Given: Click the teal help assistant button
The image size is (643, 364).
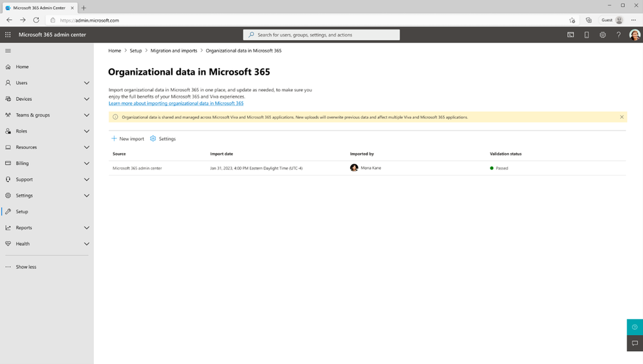Looking at the screenshot, I should (x=635, y=327).
